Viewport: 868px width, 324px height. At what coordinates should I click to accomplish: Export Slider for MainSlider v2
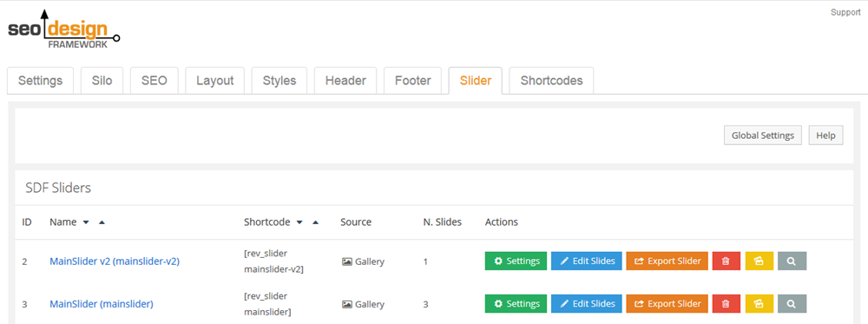[667, 261]
